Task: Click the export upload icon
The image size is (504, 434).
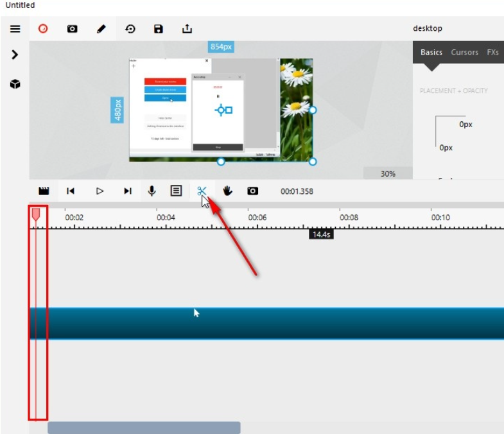Action: tap(187, 29)
